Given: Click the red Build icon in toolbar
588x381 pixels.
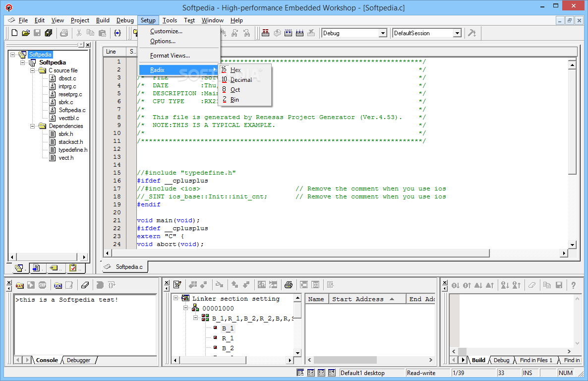Looking at the screenshot, I should click(x=266, y=33).
